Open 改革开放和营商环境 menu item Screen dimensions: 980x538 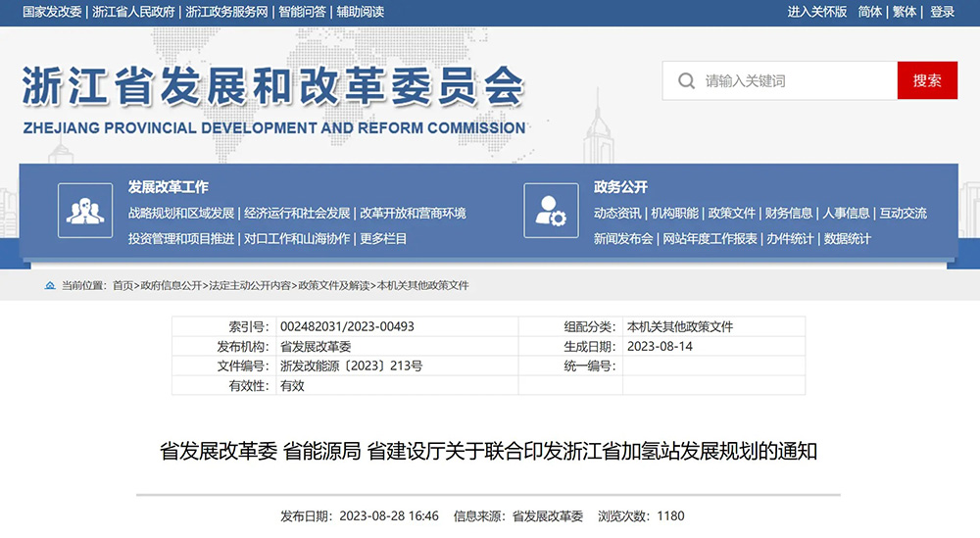[414, 213]
